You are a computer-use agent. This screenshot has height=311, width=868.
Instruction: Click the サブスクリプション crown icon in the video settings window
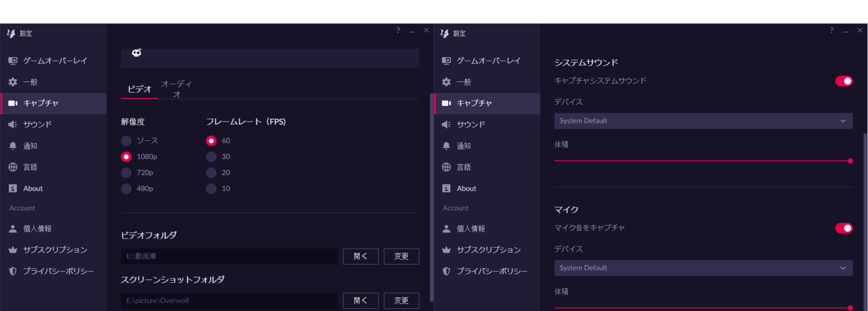pos(13,250)
